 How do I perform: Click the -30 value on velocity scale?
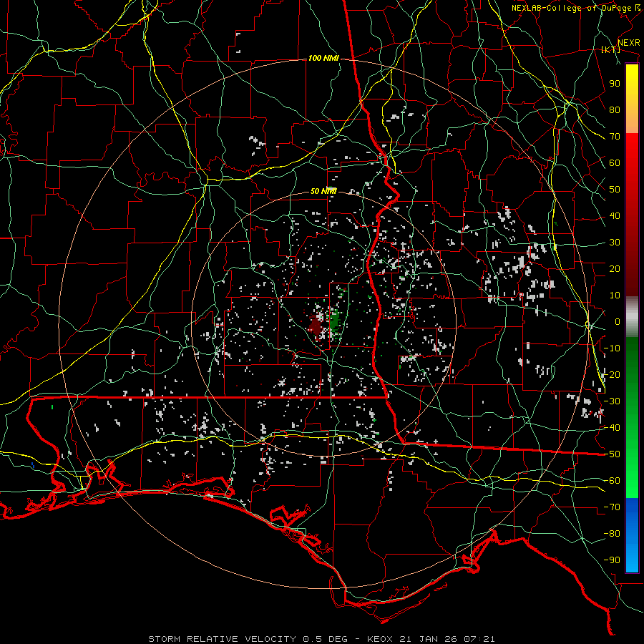tap(613, 401)
